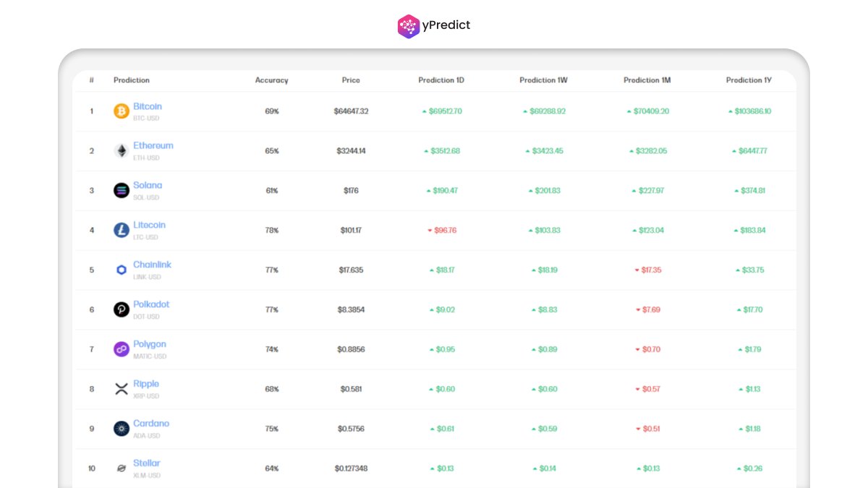Click the Polkadot coin icon
Screen dimensions: 868x488
[122, 309]
